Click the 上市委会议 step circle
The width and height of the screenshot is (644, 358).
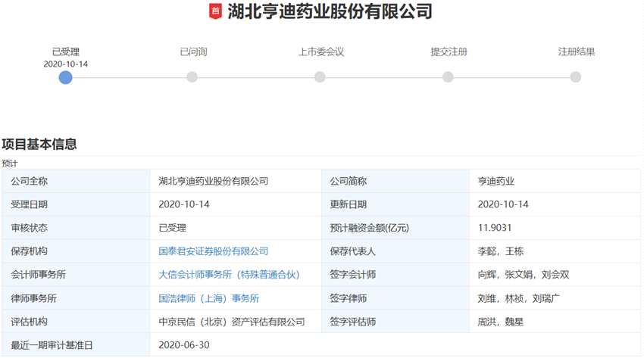320,76
